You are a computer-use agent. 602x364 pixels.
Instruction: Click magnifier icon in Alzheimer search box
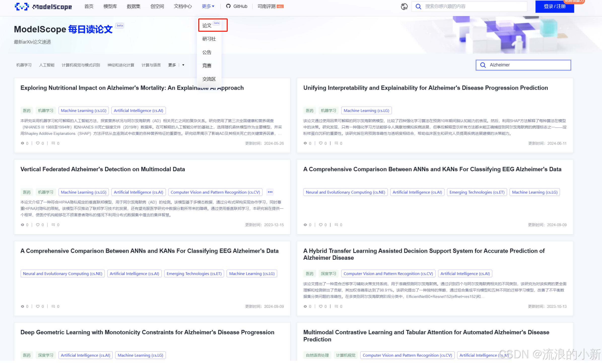(x=483, y=65)
